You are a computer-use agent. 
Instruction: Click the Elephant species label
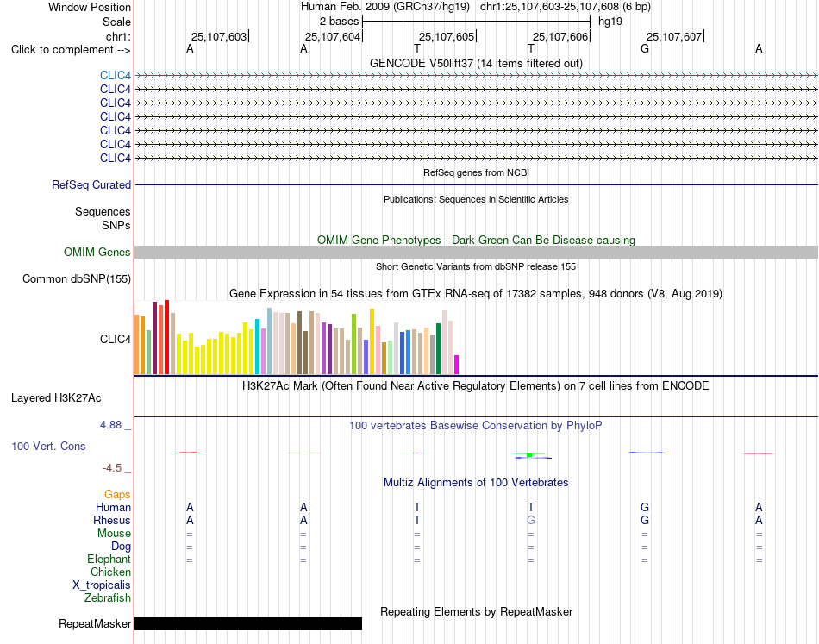point(109,559)
